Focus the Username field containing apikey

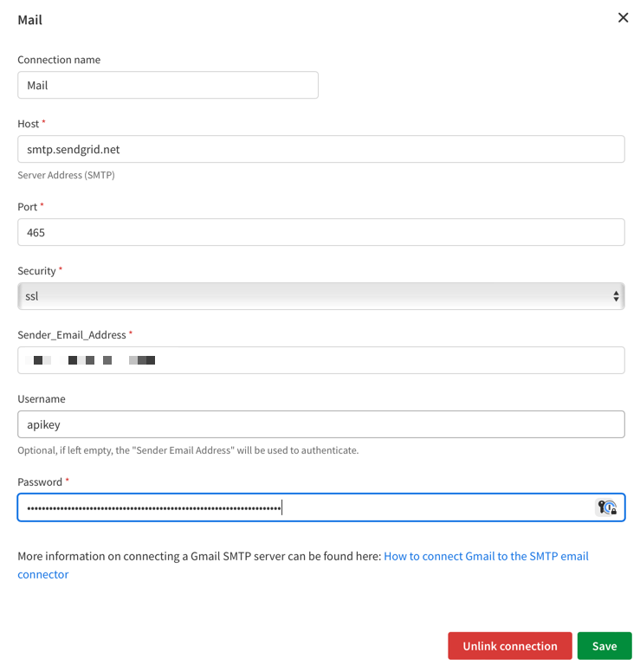click(320, 424)
